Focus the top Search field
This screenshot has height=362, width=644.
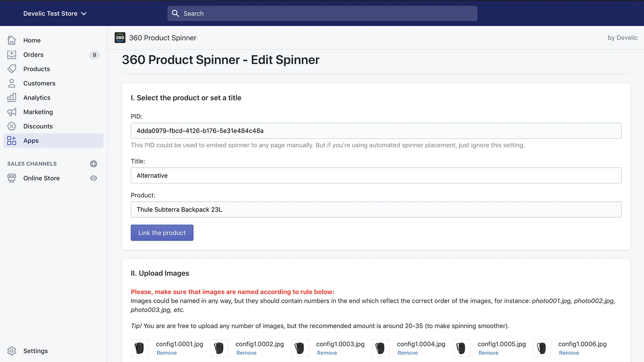(x=322, y=13)
